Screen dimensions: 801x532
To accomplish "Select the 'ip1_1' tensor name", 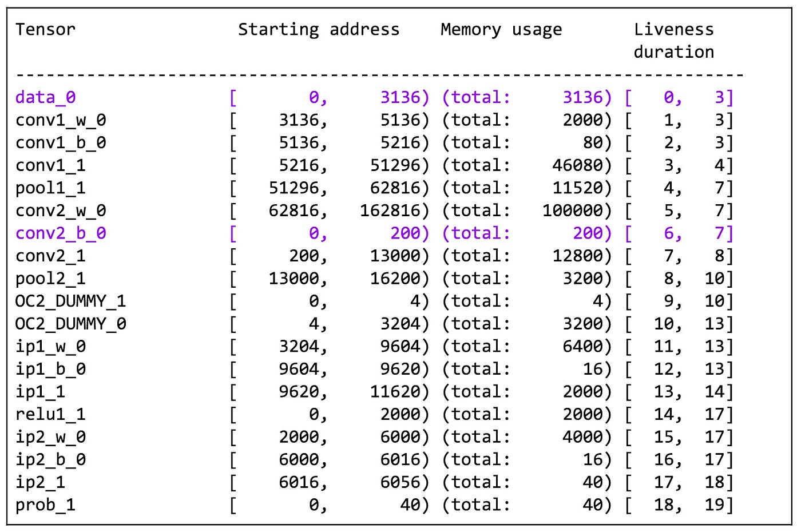I will coord(40,392).
